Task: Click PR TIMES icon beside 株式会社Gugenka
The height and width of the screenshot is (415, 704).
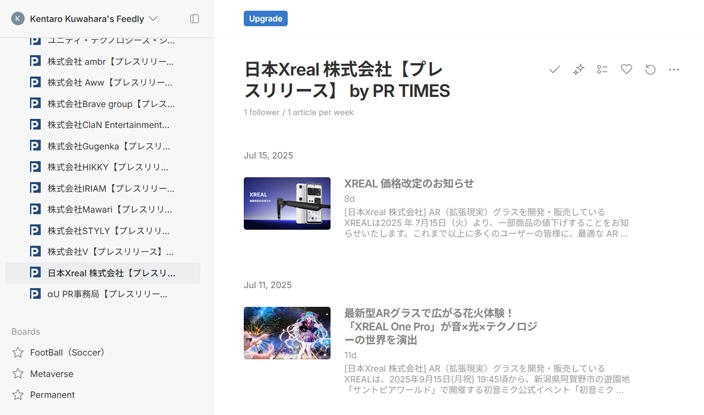Action: pos(35,146)
